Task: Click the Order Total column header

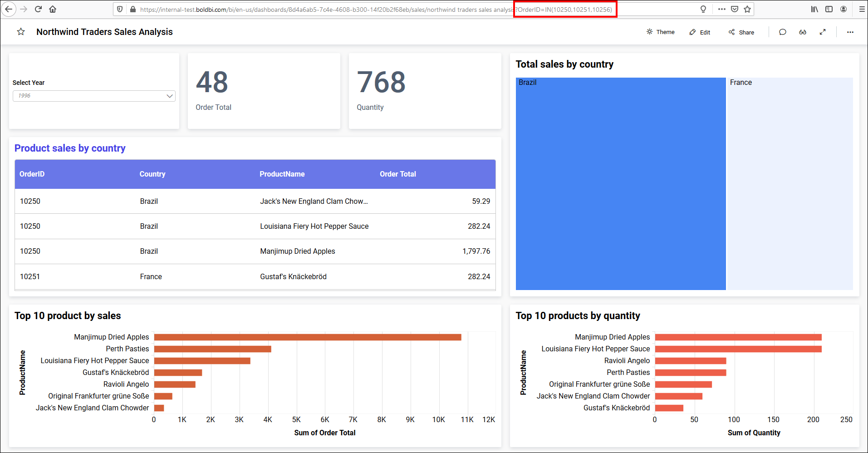Action: coord(397,174)
